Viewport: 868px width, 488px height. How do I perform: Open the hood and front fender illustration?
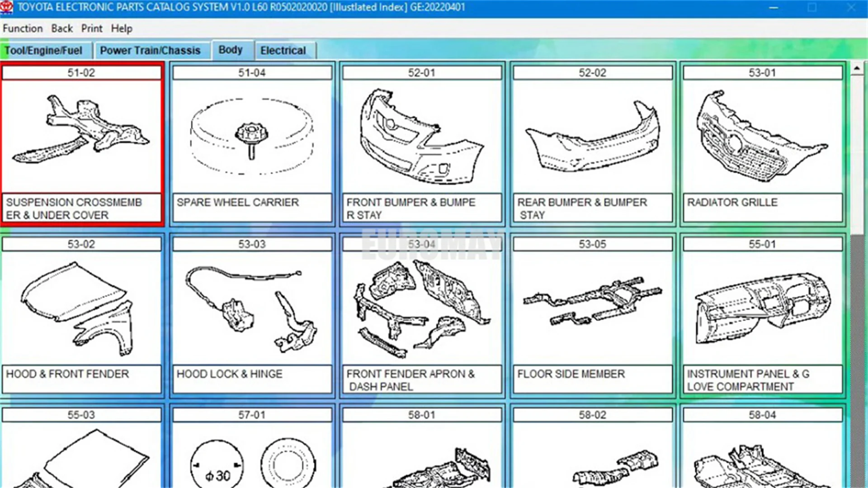coord(81,308)
